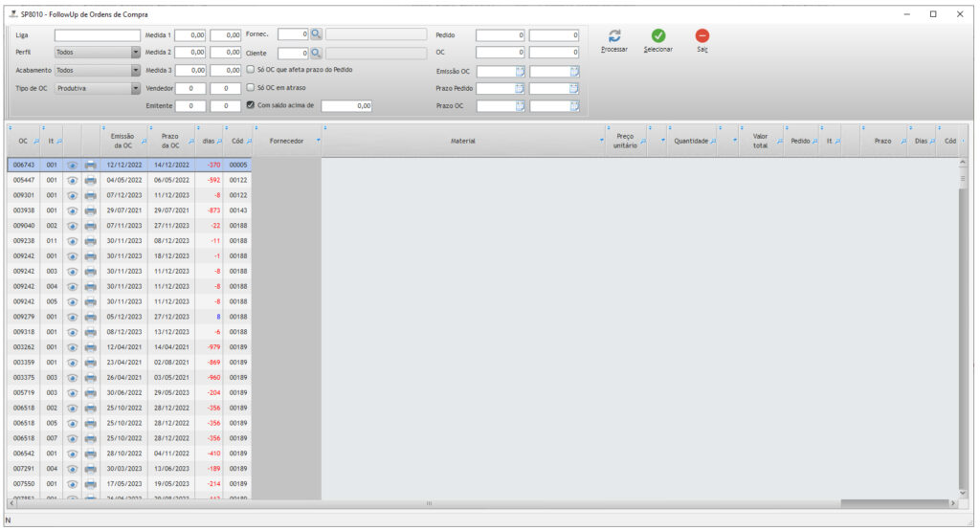Click the 'Valor total' column header

pos(760,141)
